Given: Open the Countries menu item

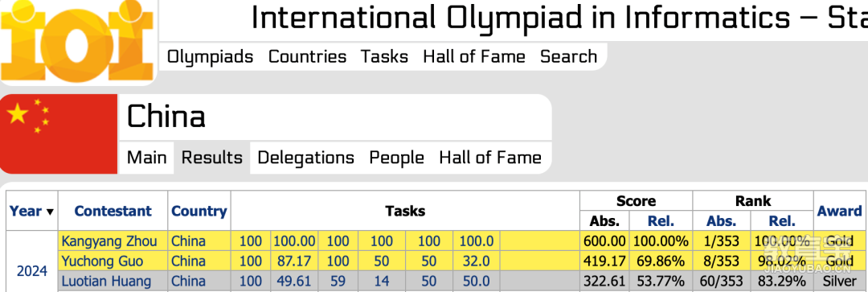Looking at the screenshot, I should pos(307,56).
